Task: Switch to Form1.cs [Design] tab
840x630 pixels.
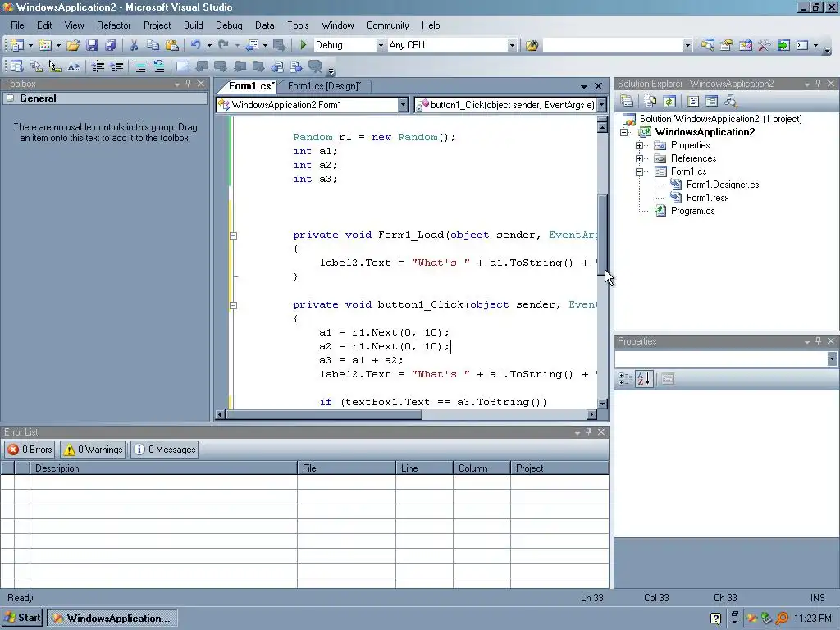Action: pyautogui.click(x=324, y=86)
